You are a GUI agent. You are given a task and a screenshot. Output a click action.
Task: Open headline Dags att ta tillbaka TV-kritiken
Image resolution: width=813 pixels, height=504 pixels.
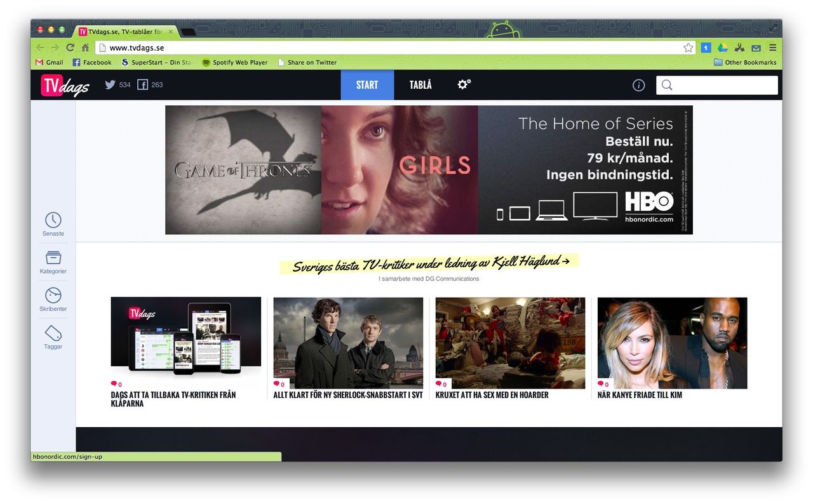tap(173, 399)
